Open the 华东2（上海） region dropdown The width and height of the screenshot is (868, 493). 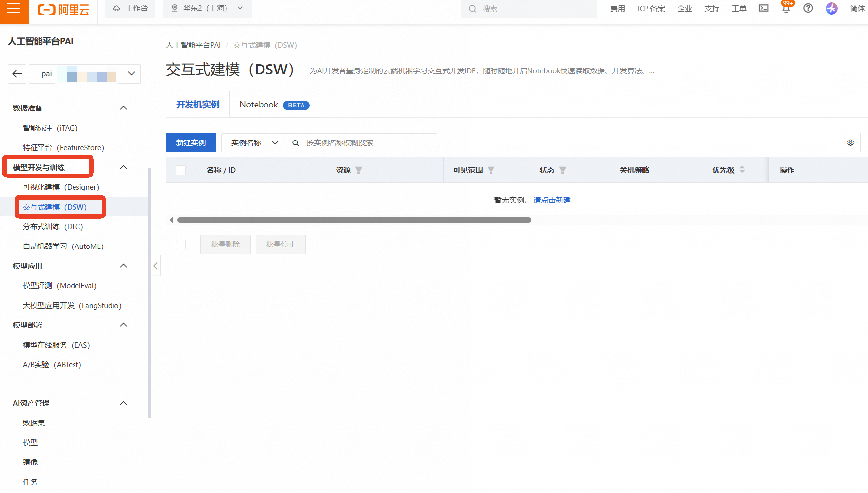coord(207,8)
